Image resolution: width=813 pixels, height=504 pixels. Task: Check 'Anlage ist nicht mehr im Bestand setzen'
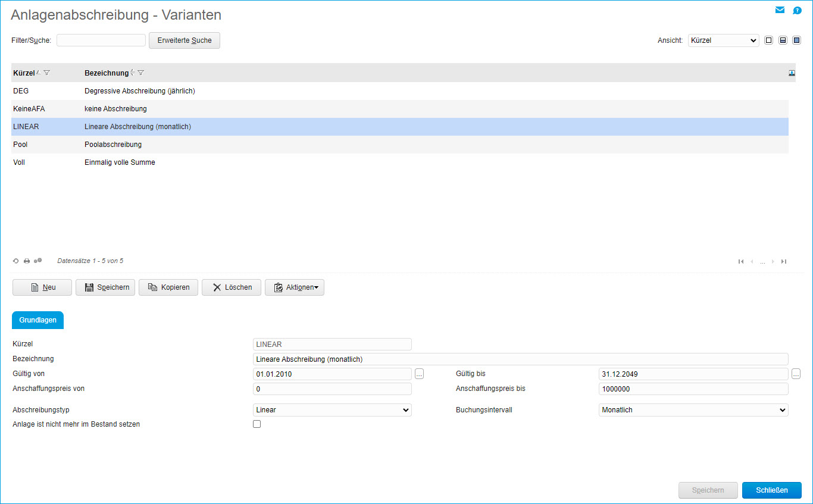tap(257, 424)
